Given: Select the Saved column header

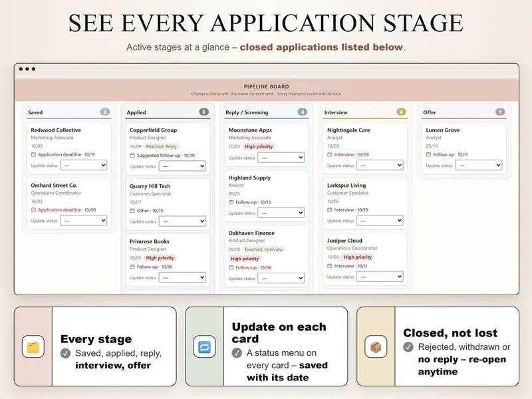Looking at the screenshot, I should [35, 112].
